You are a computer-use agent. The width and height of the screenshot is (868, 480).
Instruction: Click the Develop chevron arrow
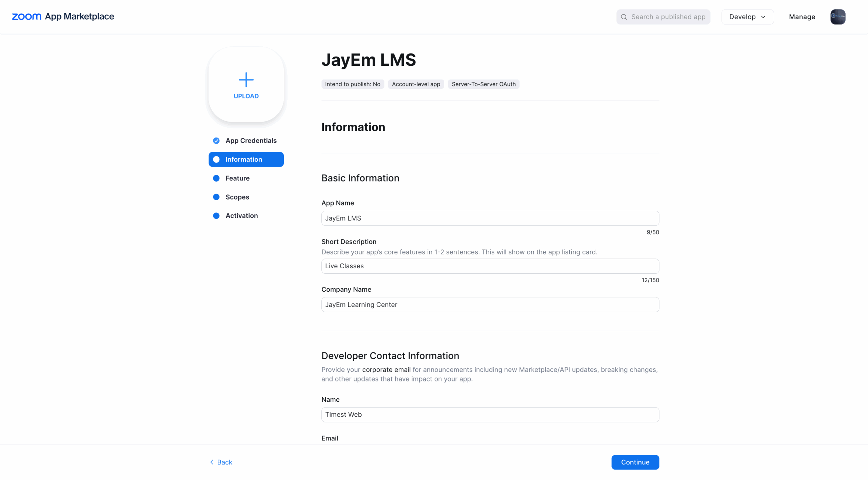pos(763,17)
